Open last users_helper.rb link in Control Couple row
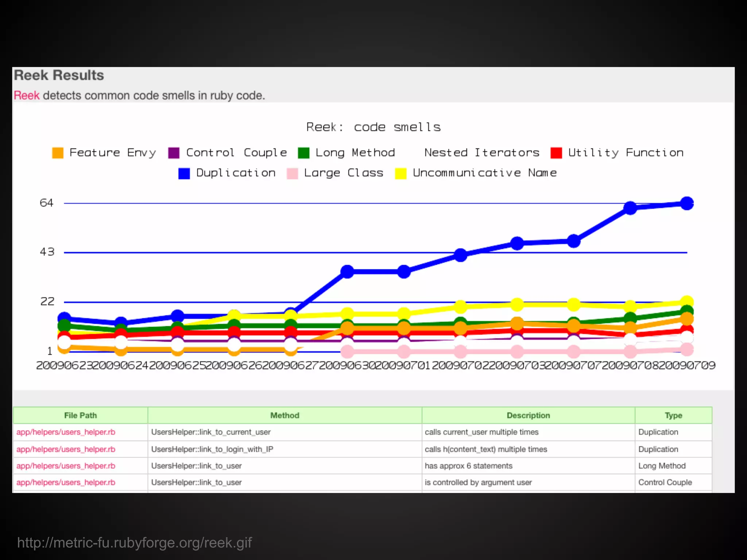The width and height of the screenshot is (747, 560). click(x=66, y=482)
